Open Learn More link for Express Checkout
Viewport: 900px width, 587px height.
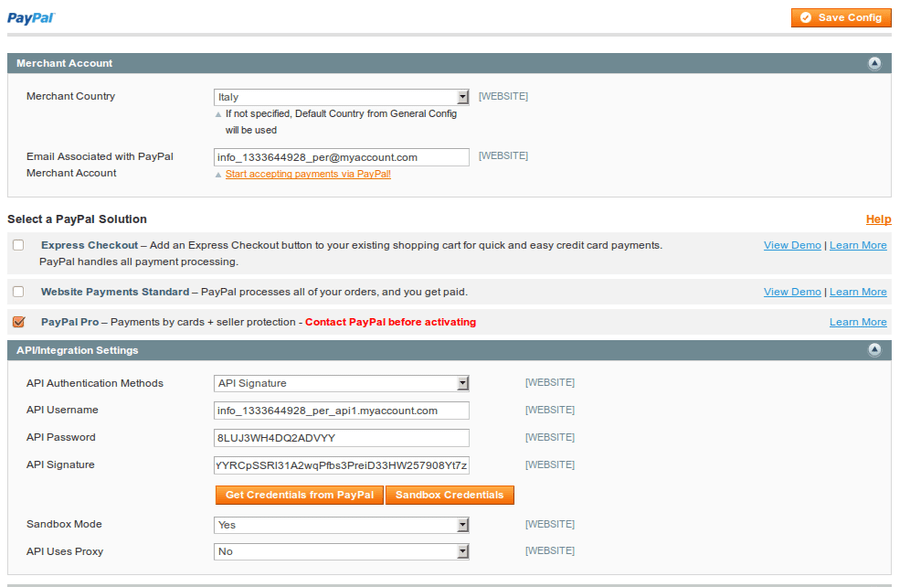point(858,245)
